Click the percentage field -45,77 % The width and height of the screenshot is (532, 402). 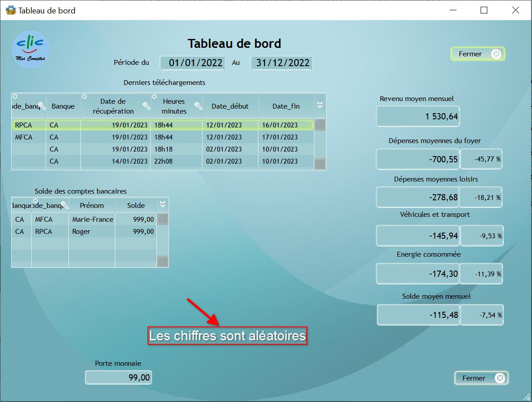click(x=481, y=159)
